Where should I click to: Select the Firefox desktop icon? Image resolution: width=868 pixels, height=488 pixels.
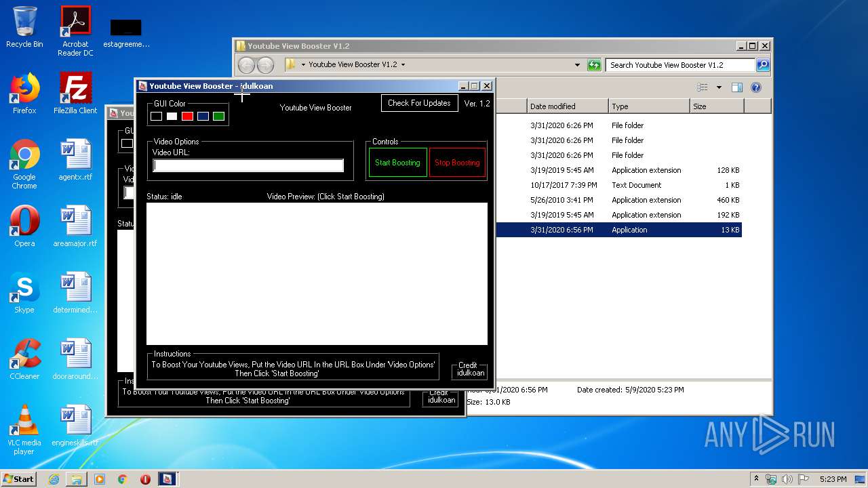pyautogui.click(x=24, y=94)
